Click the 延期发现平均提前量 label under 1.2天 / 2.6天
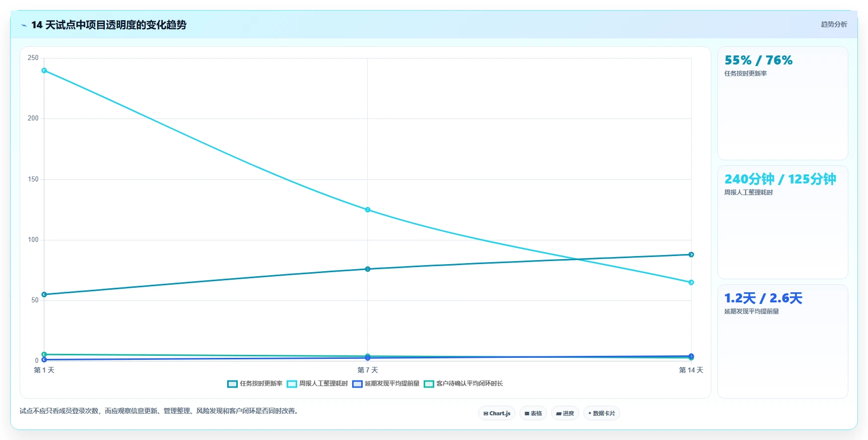 point(752,311)
